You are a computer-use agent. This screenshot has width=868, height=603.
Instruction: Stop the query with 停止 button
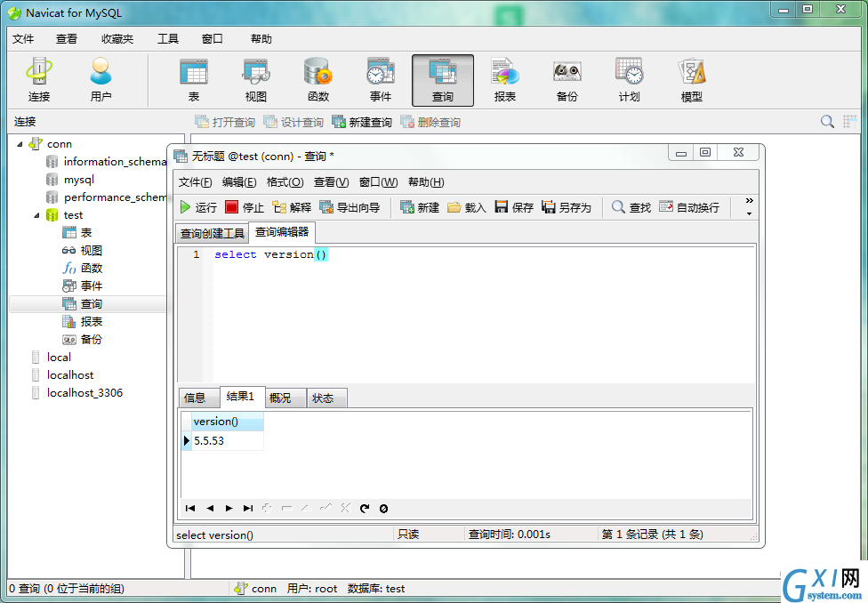coord(245,207)
